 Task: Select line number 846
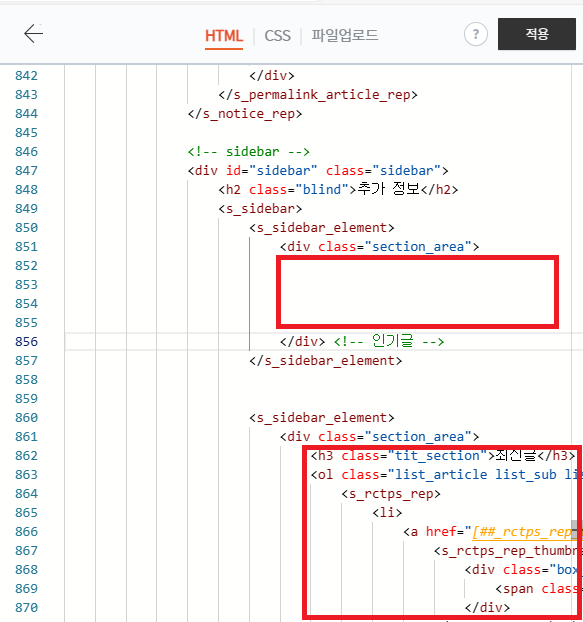(26, 152)
